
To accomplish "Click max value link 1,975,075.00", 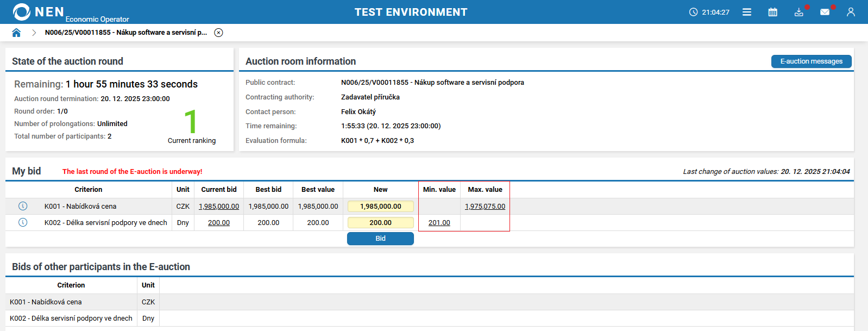I will coord(485,207).
